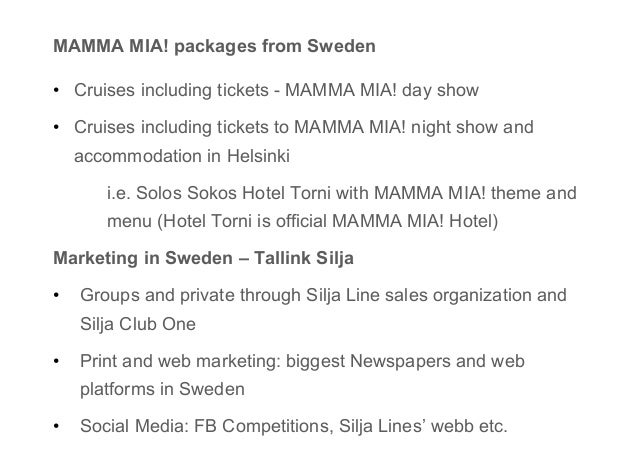Screen dimensions: 638x451
Task: Click the line about official MAMMA MIA! Hotel
Action: tap(302, 221)
